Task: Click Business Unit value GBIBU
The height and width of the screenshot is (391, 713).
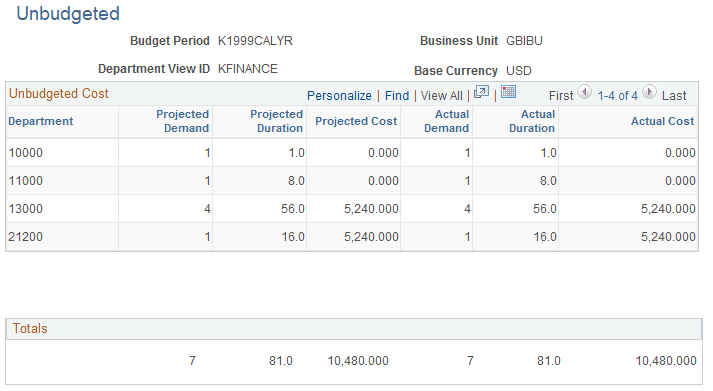Action: coord(524,41)
